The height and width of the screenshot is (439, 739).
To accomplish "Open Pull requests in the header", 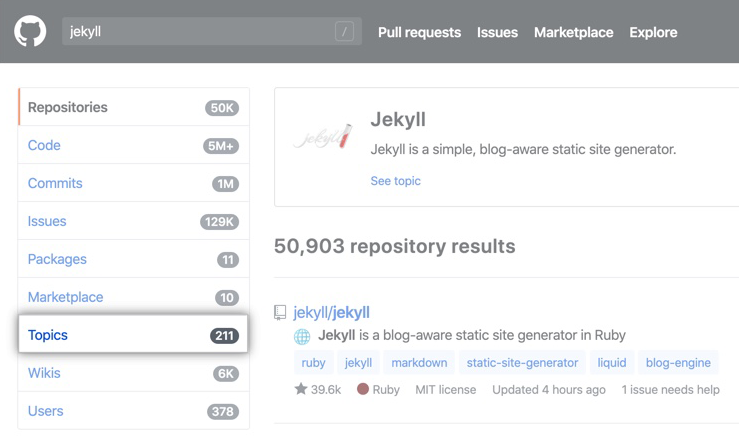I will point(419,32).
